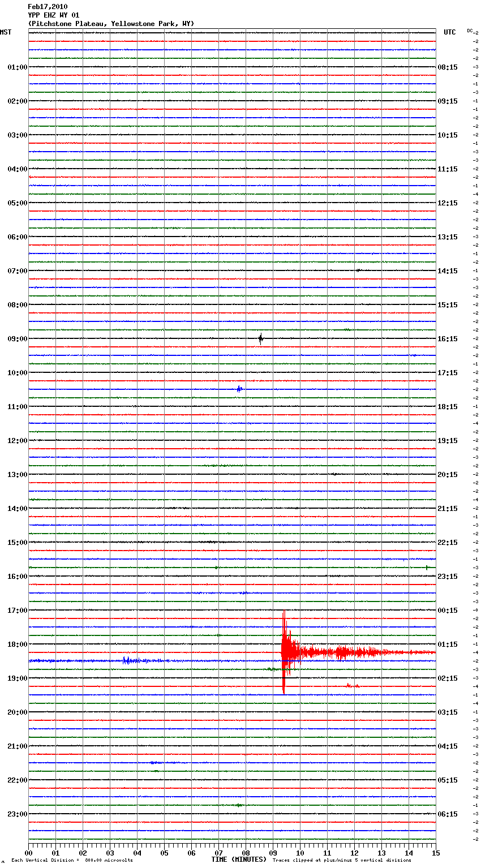The height and width of the screenshot is (868, 481).
Task: Click the 'DC' offset column header
Action: coord(470,31)
